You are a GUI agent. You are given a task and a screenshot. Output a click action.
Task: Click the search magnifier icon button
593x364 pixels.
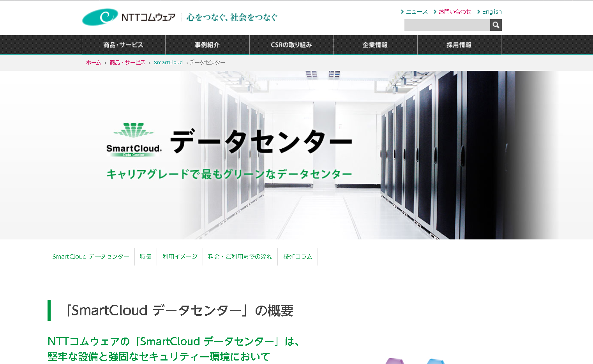point(496,25)
